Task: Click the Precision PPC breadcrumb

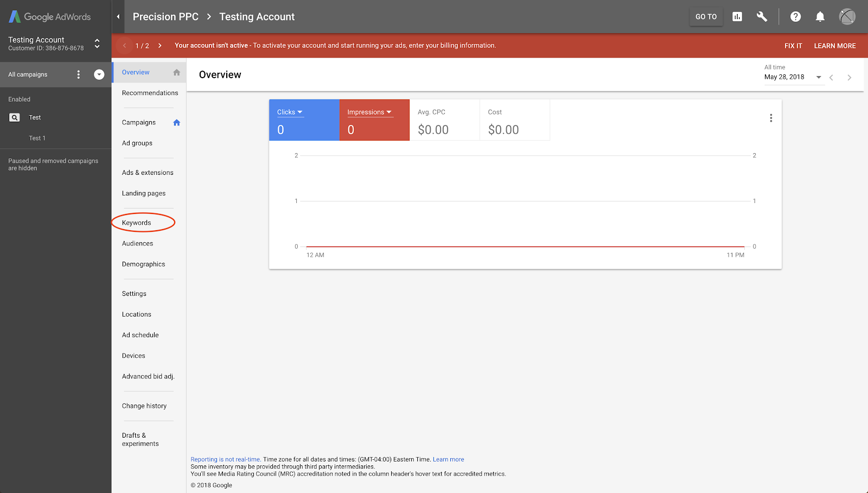Action: pos(165,17)
